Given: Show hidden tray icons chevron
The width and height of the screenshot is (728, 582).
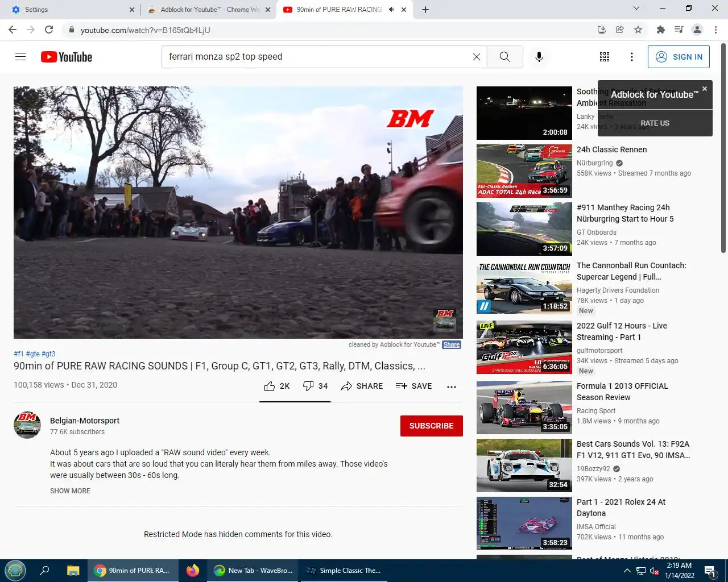Looking at the screenshot, I should point(627,571).
